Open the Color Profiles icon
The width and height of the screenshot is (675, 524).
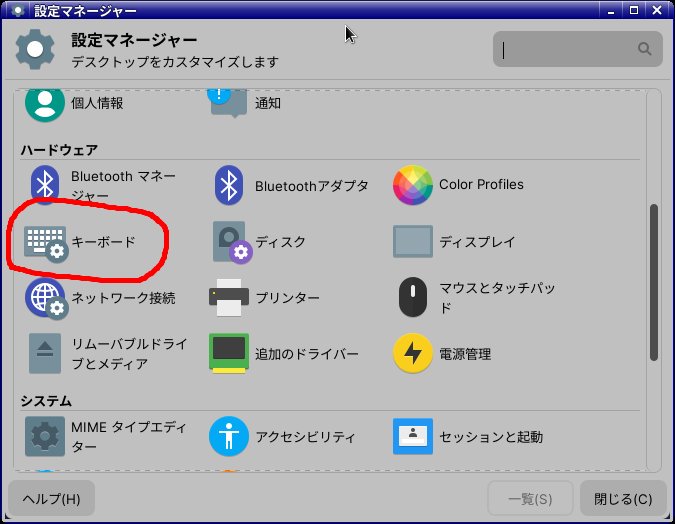tap(412, 185)
